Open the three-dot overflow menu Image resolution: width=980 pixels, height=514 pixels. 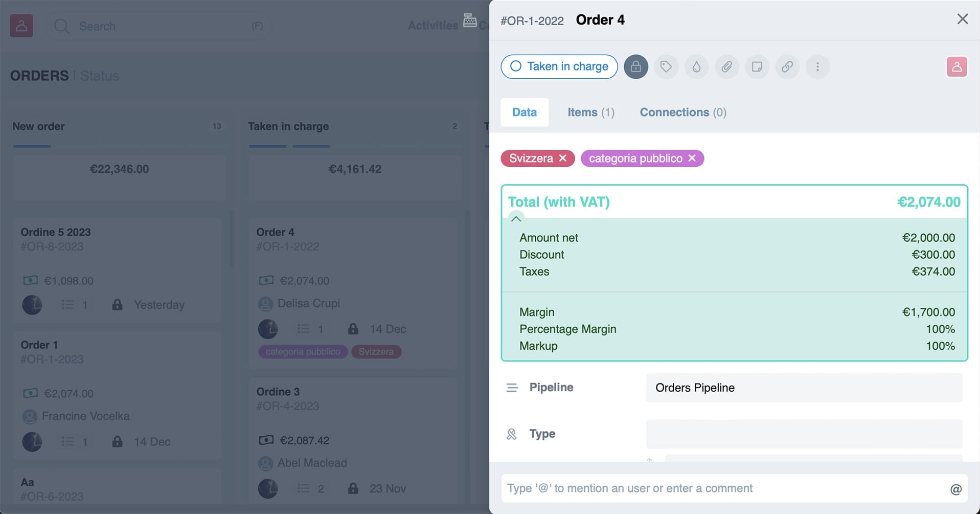(x=817, y=66)
